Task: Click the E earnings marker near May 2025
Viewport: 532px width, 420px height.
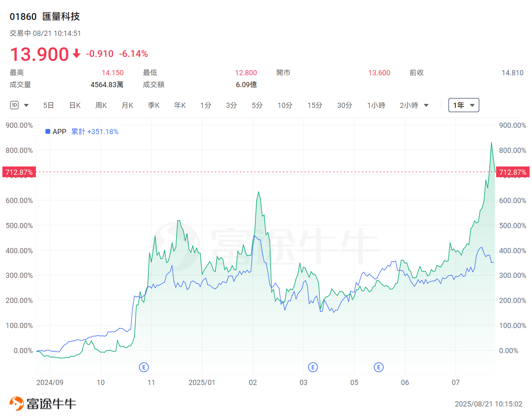Action: 379,367
